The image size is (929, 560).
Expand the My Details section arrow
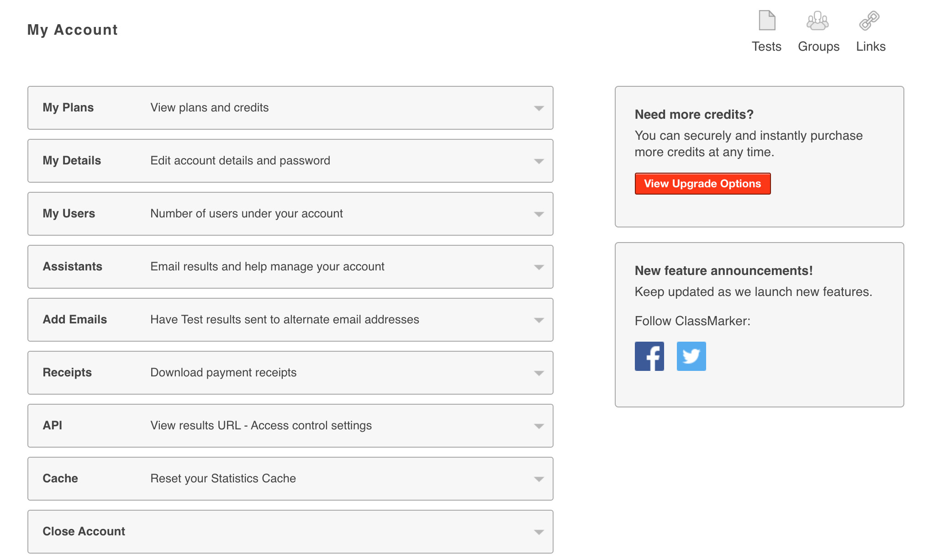539,161
